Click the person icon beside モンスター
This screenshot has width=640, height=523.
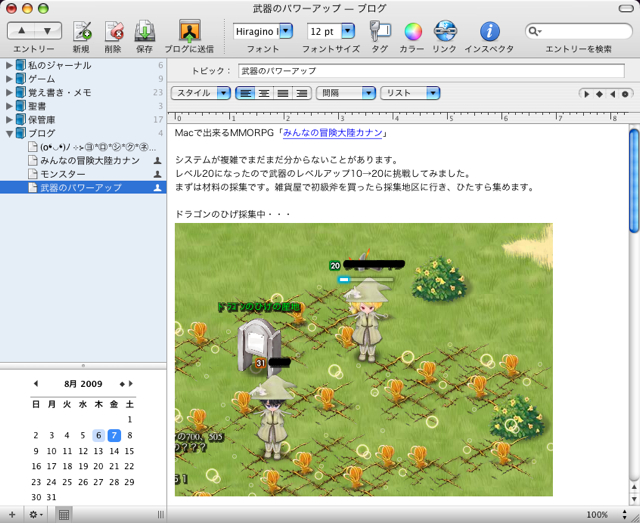click(x=157, y=174)
